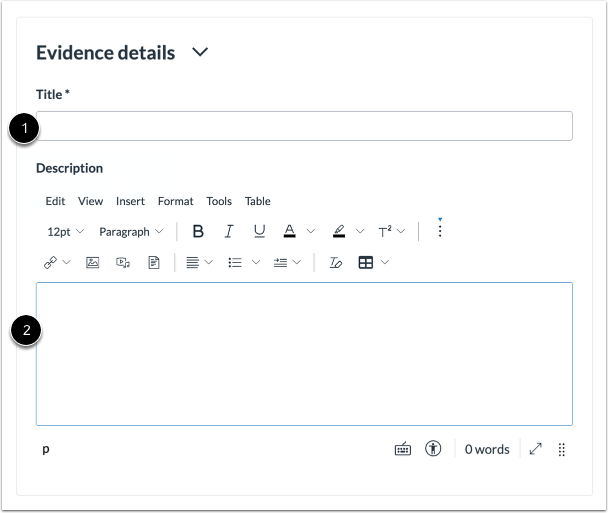This screenshot has width=608, height=513.
Task: Open the Table menu in the editor
Action: (257, 201)
